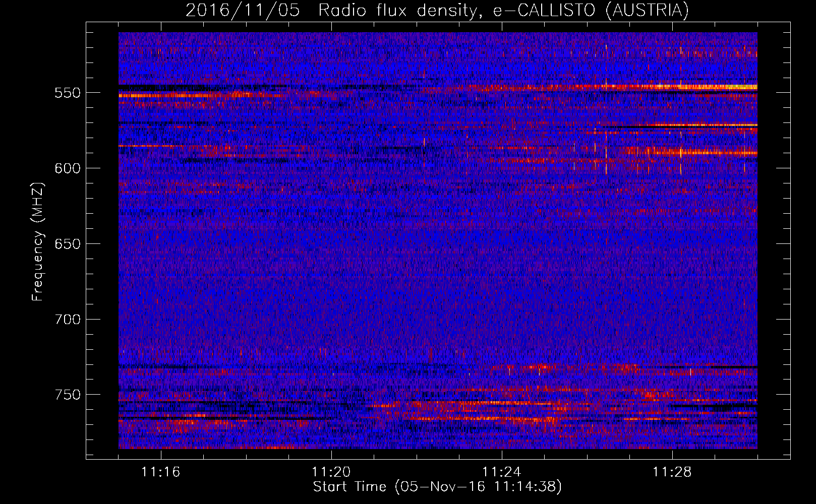Image resolution: width=816 pixels, height=504 pixels.
Task: Click the 11:24 time tick label
Action: (x=502, y=472)
